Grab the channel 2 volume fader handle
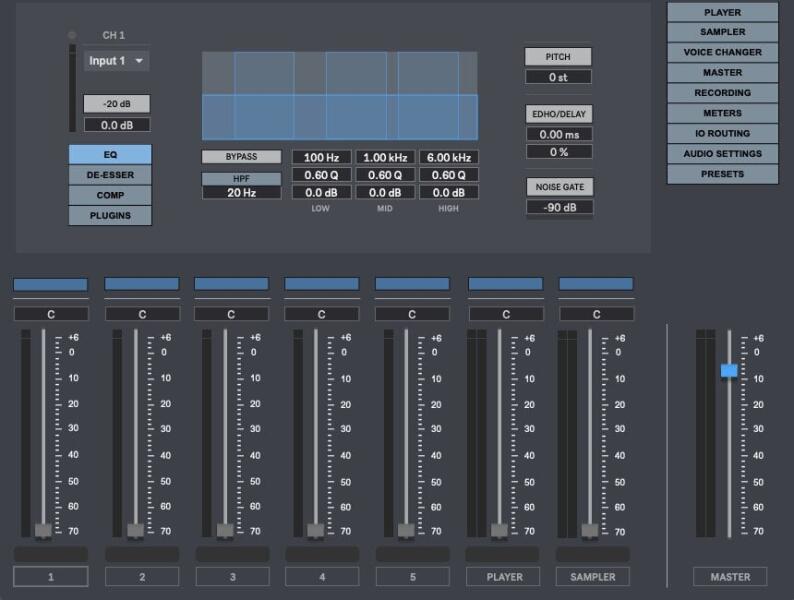Image resolution: width=794 pixels, height=600 pixels. (x=135, y=531)
